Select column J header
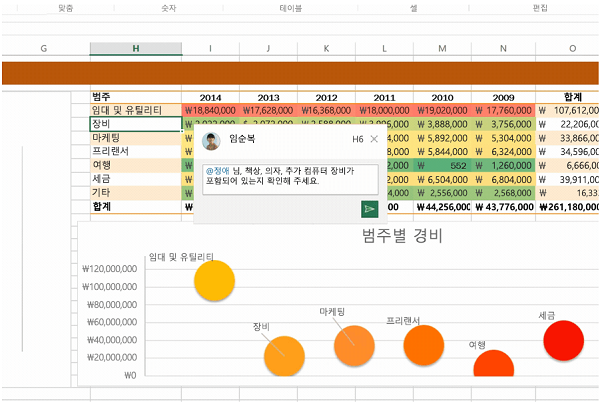Viewport: 600px width, 405px height. [x=268, y=48]
